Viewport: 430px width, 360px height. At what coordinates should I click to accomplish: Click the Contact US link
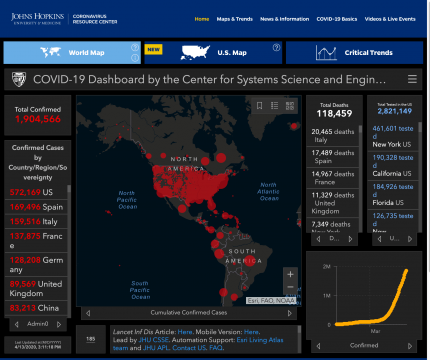189,348
